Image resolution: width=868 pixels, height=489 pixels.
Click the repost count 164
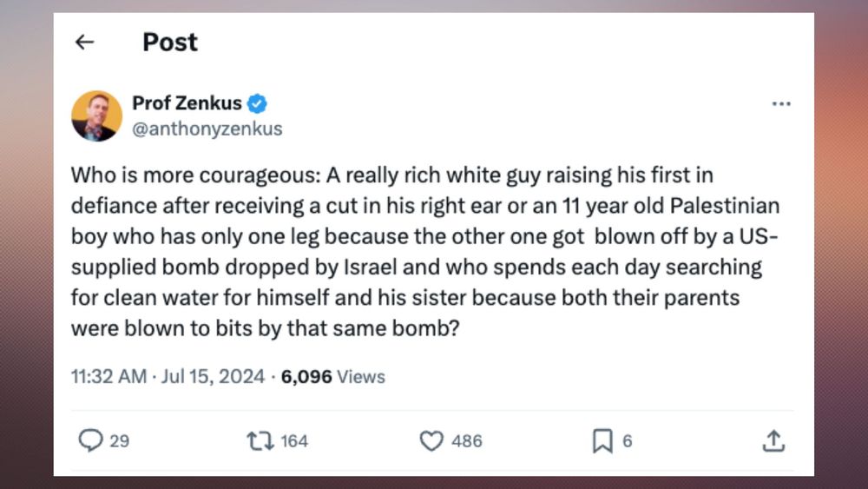coord(294,441)
